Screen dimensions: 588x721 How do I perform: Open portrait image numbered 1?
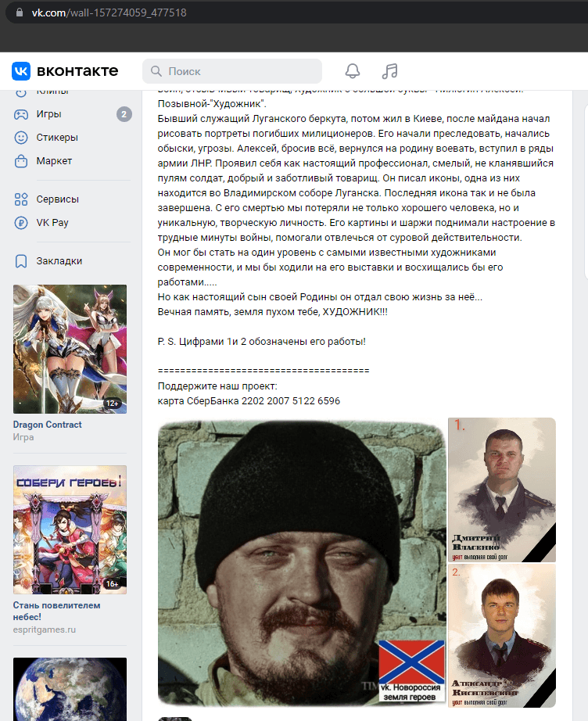502,490
